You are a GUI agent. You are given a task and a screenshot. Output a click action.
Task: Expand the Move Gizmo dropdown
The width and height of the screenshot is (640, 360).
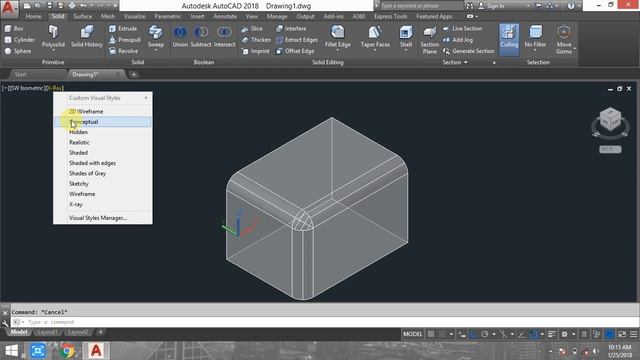(x=575, y=49)
